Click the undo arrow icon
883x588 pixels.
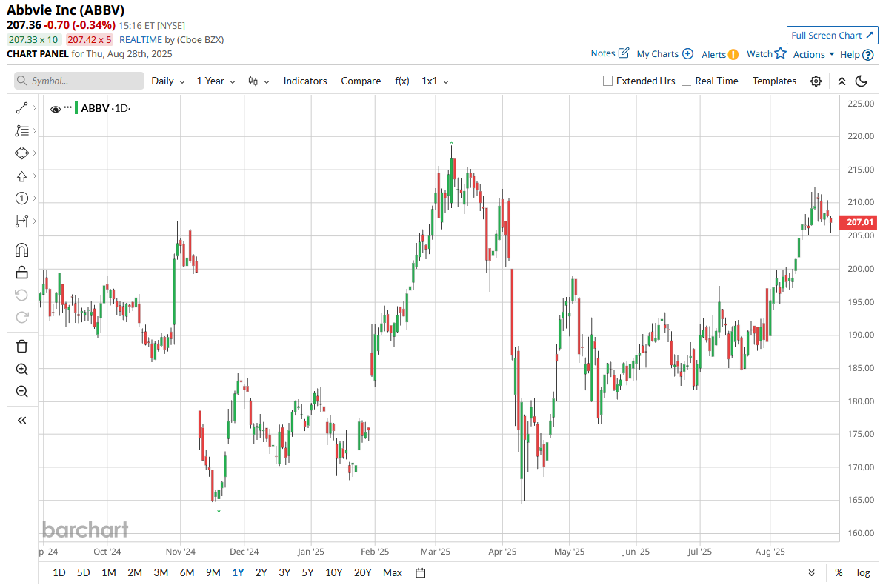(21, 295)
